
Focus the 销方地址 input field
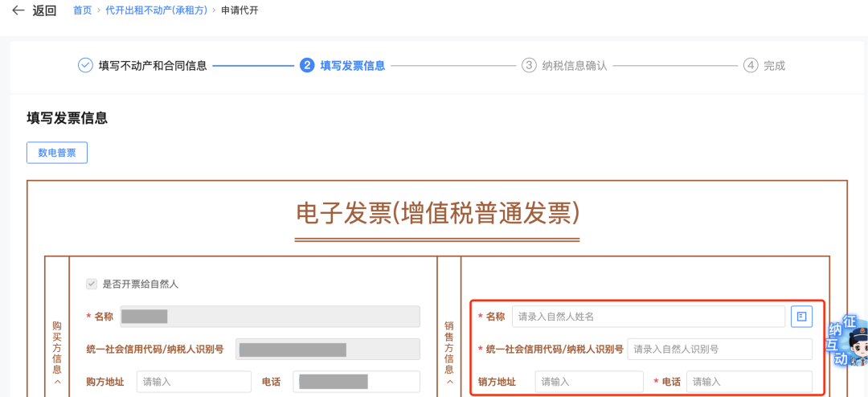[589, 382]
